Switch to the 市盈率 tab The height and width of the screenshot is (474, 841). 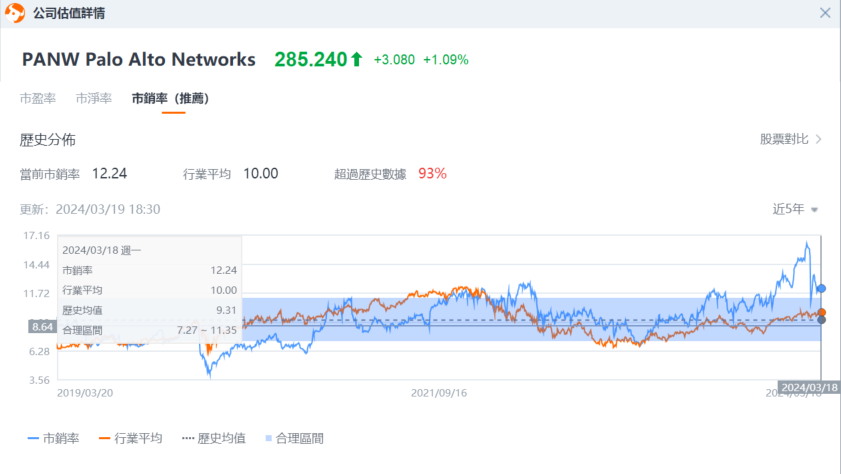38,99
